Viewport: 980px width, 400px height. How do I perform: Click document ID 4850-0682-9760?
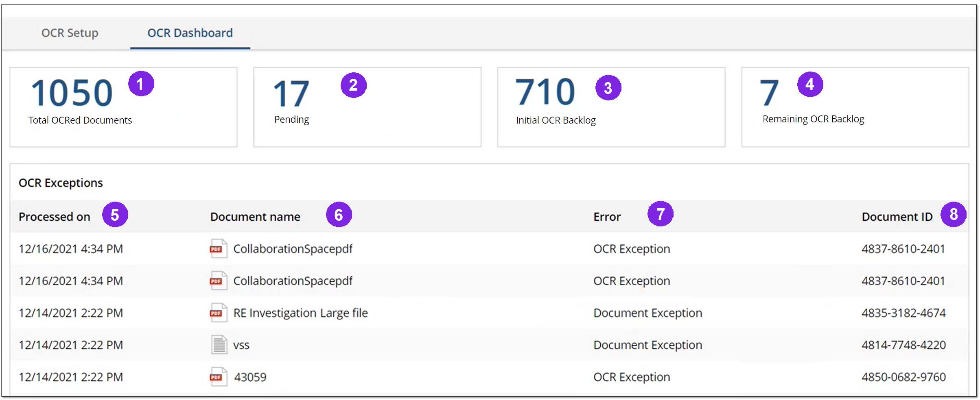click(x=903, y=376)
